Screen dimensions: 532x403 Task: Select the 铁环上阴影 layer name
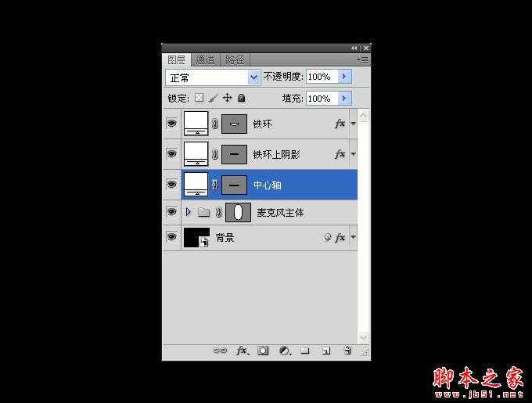[x=276, y=155]
